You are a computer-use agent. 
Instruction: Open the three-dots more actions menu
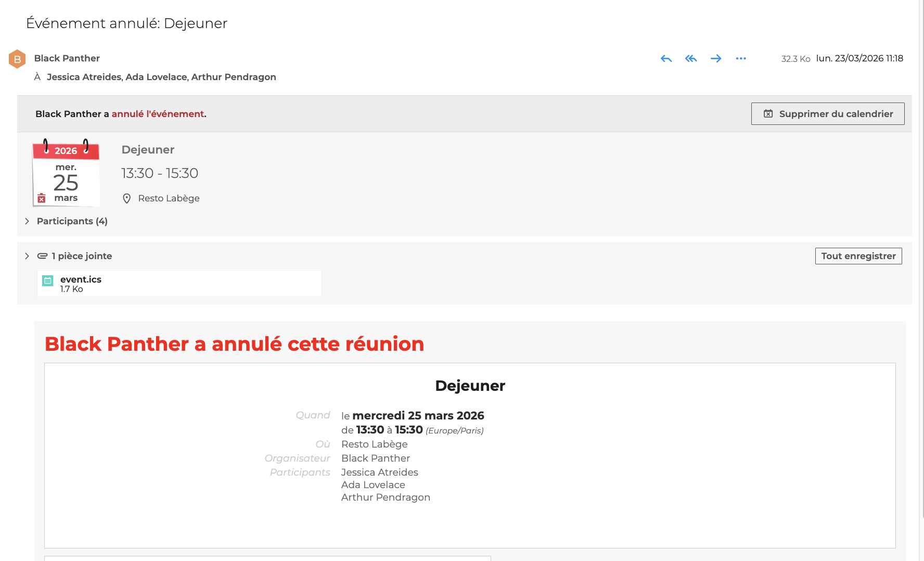click(741, 59)
